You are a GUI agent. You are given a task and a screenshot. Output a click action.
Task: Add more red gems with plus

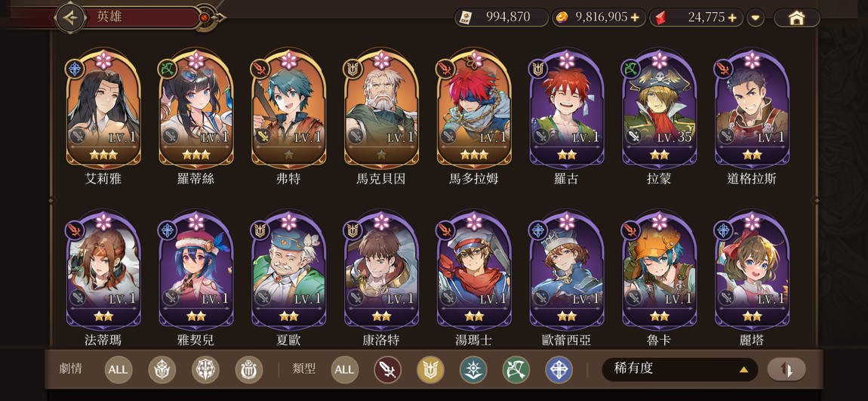(x=732, y=17)
